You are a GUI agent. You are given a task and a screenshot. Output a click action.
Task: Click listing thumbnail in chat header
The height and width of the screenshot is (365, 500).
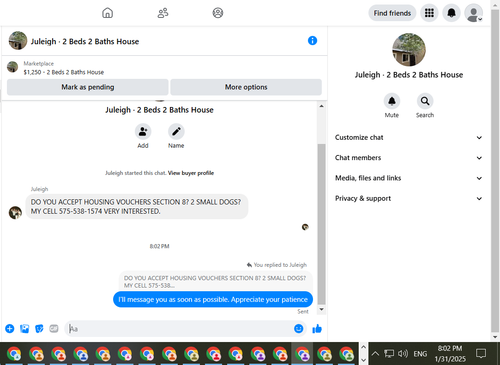point(18,41)
